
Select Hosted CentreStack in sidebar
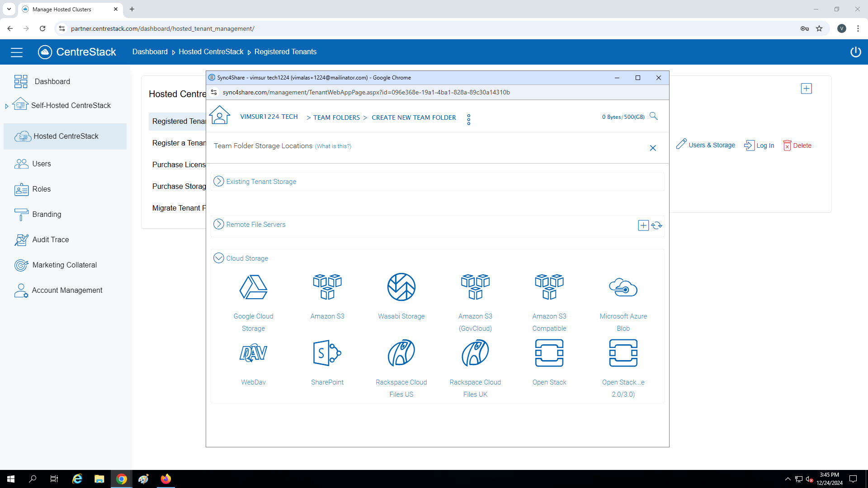[65, 136]
